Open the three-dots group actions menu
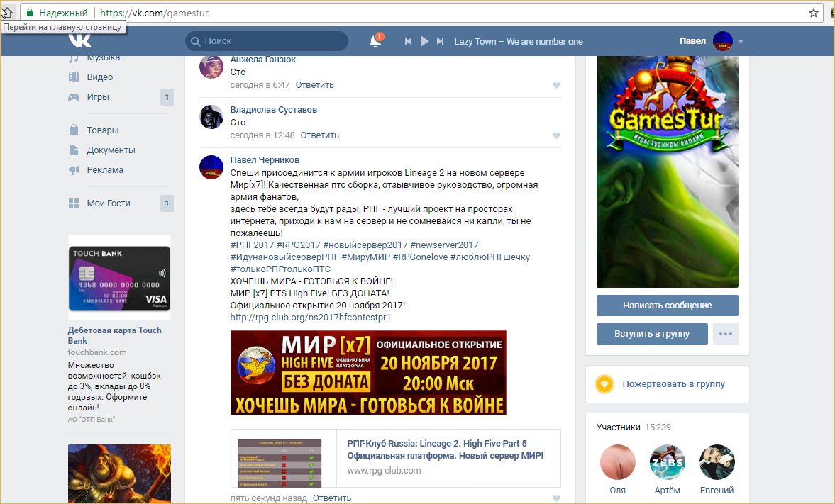Screen dimensions: 835x504 pos(725,334)
